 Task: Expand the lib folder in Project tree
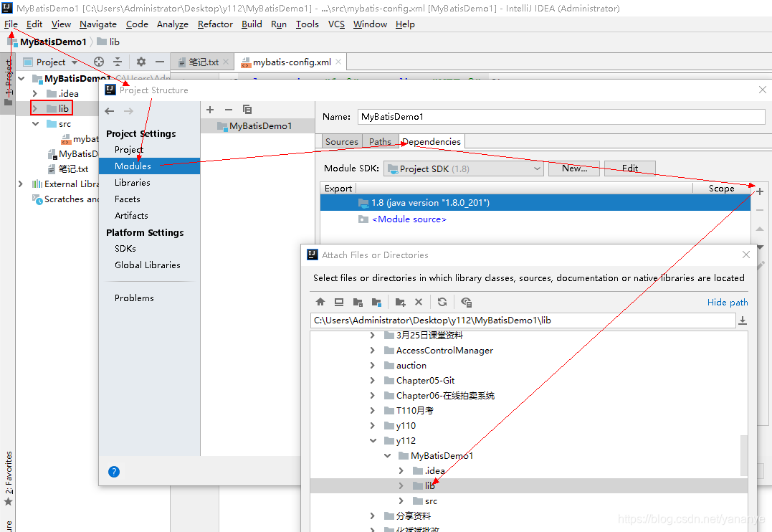[35, 108]
